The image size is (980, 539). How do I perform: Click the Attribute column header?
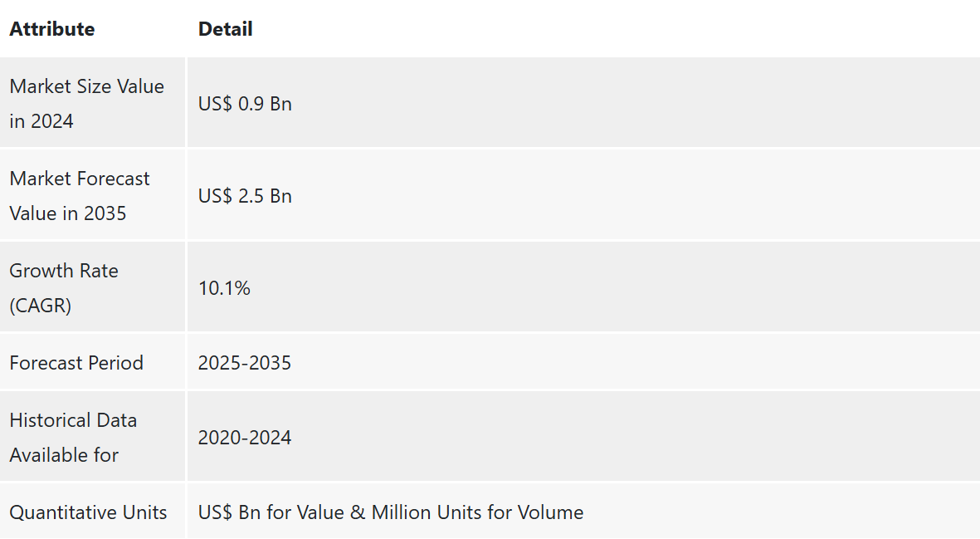click(x=52, y=29)
